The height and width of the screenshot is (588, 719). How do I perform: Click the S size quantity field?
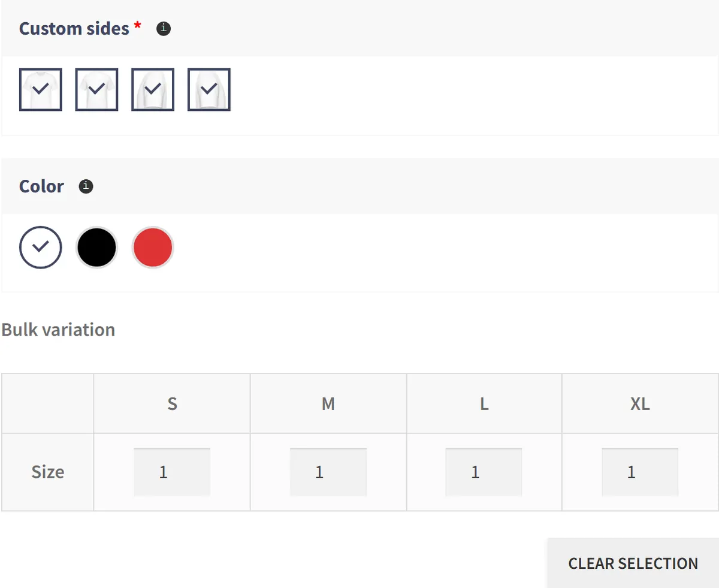click(x=172, y=472)
